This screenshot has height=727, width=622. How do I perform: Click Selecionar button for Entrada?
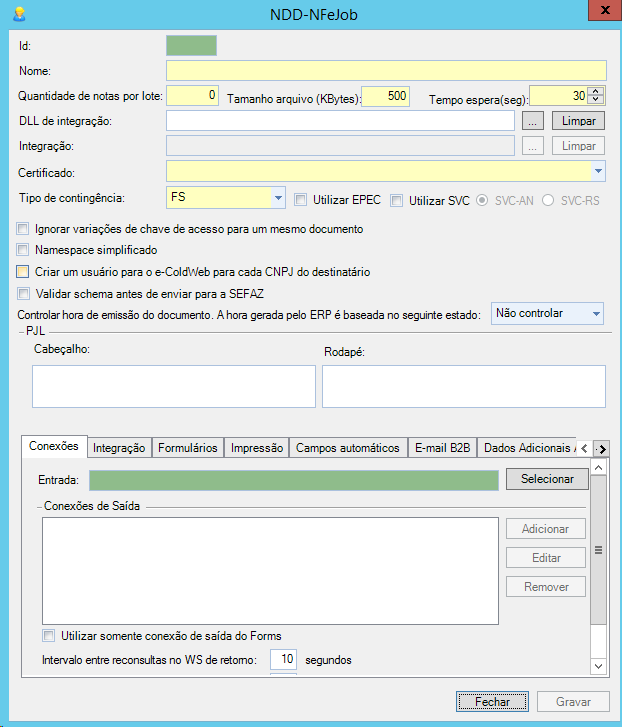(547, 479)
